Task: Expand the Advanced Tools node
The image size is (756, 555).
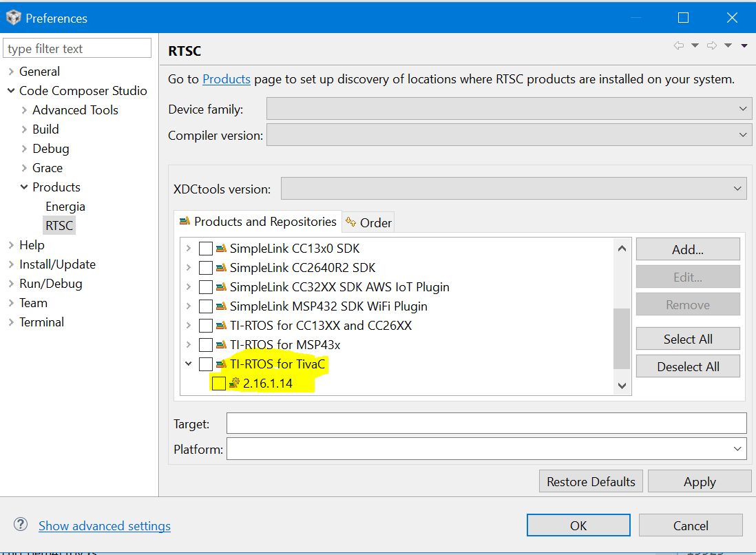Action: pyautogui.click(x=24, y=110)
